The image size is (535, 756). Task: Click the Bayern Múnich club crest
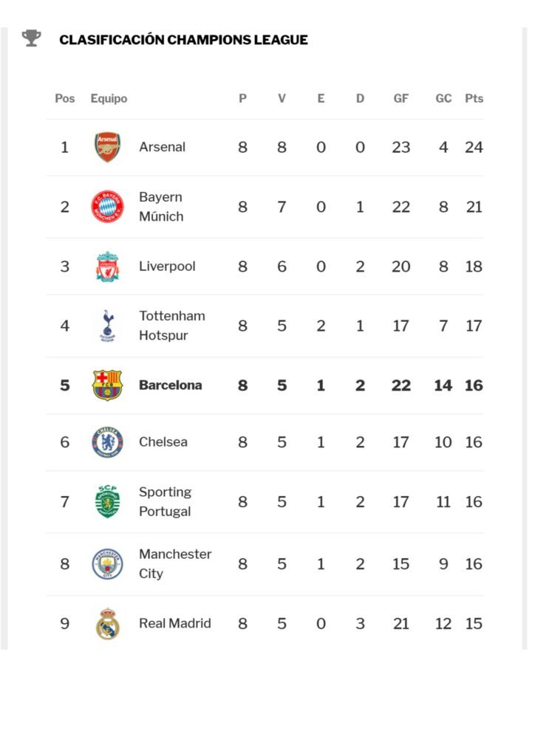[x=107, y=207]
